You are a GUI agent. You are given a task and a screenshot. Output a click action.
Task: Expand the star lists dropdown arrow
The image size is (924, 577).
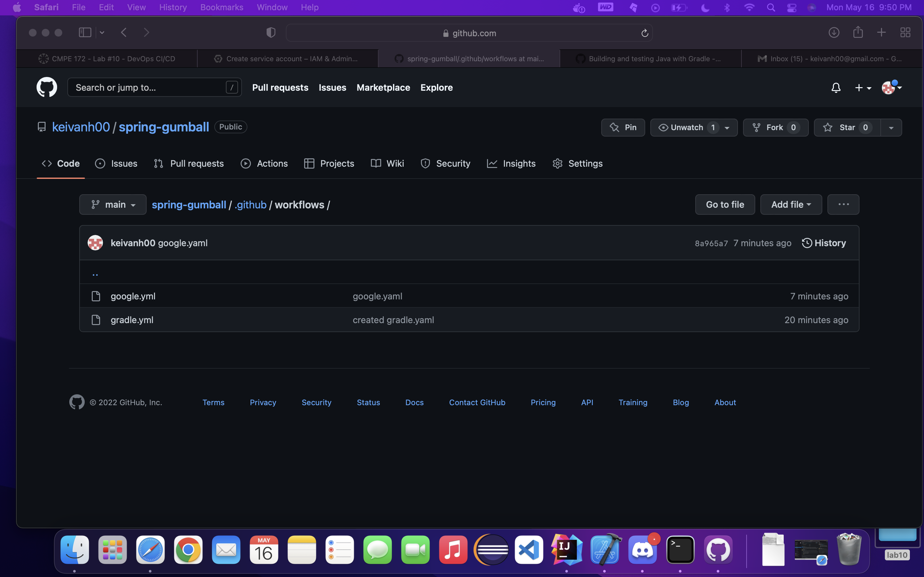point(891,128)
